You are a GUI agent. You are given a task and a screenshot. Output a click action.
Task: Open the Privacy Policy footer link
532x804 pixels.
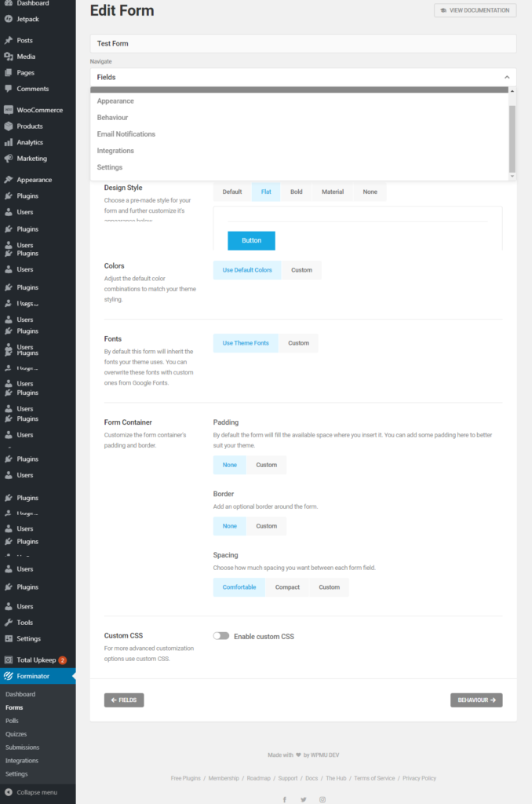point(419,778)
